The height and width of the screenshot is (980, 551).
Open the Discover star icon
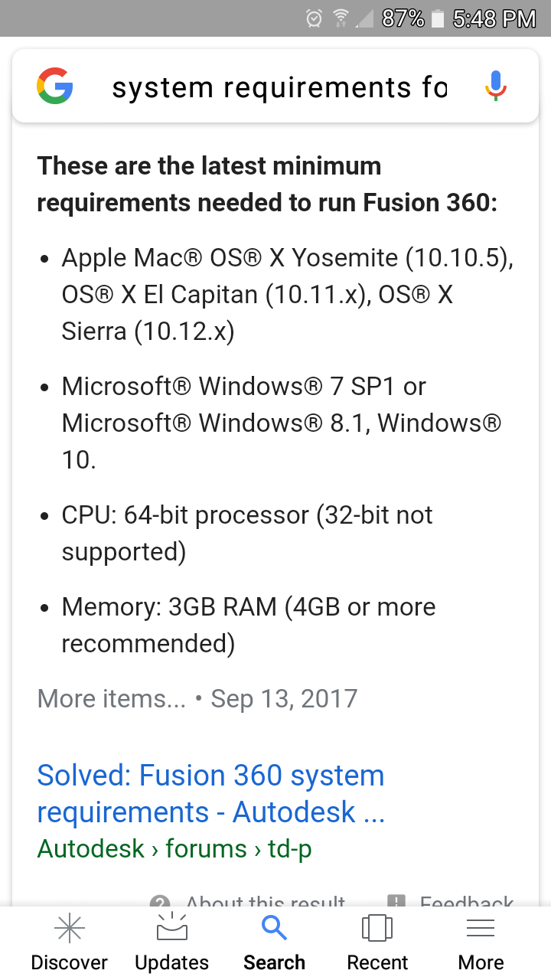coord(70,927)
